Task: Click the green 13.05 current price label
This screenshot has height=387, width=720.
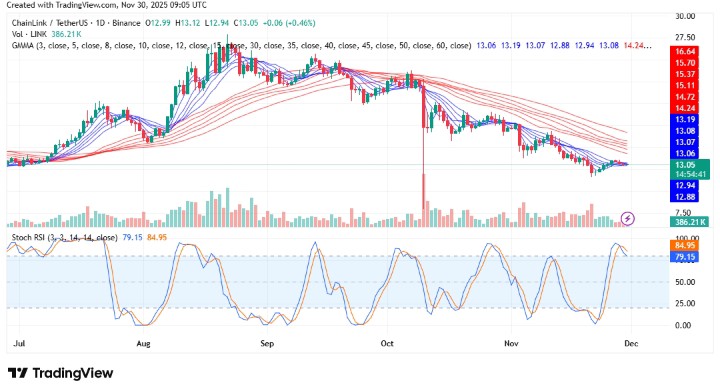Action: pos(685,165)
